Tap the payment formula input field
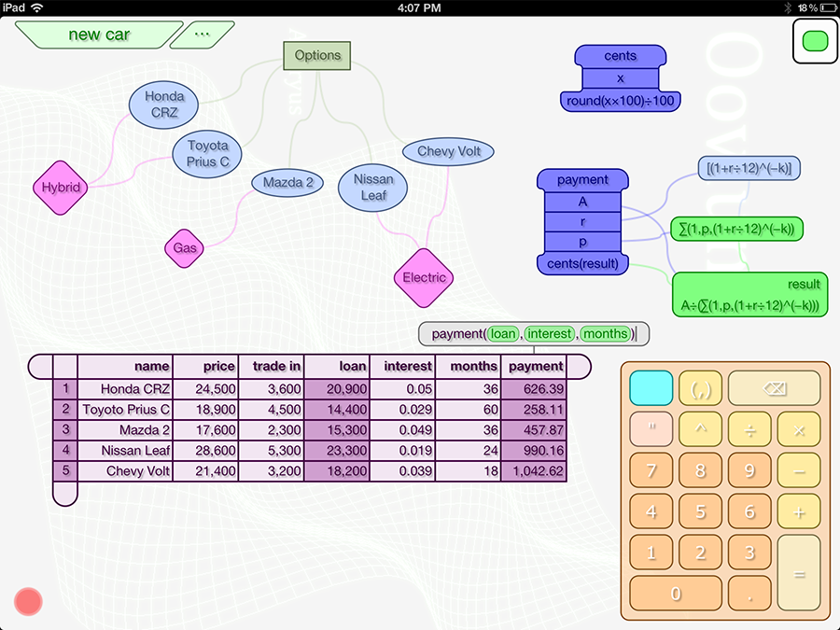 pyautogui.click(x=534, y=334)
